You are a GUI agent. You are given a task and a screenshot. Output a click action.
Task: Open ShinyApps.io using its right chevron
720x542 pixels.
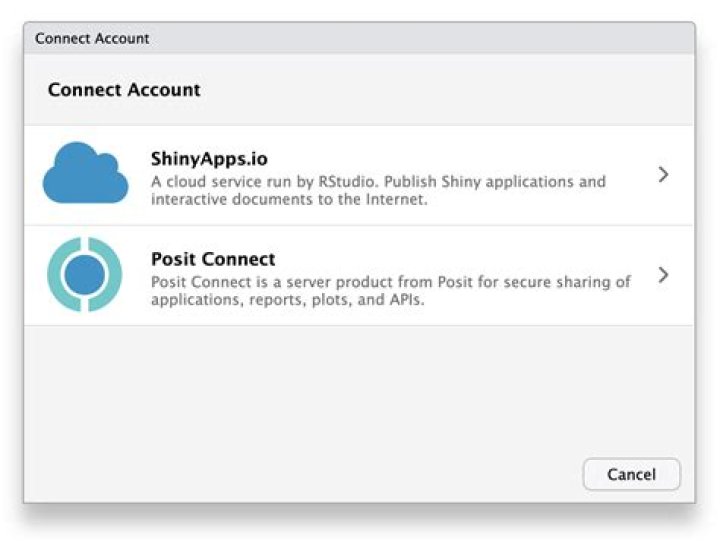click(663, 174)
